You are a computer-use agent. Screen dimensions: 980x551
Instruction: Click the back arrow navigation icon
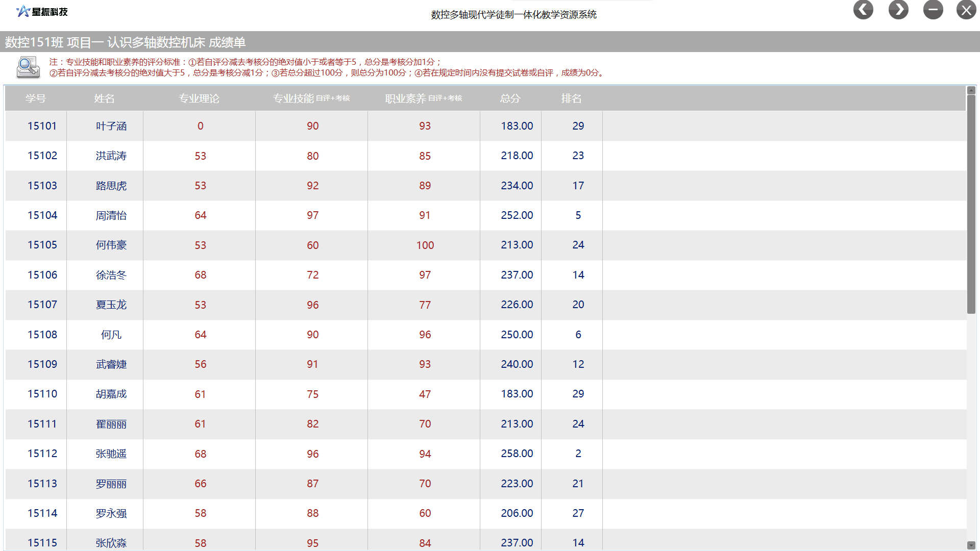pos(863,10)
